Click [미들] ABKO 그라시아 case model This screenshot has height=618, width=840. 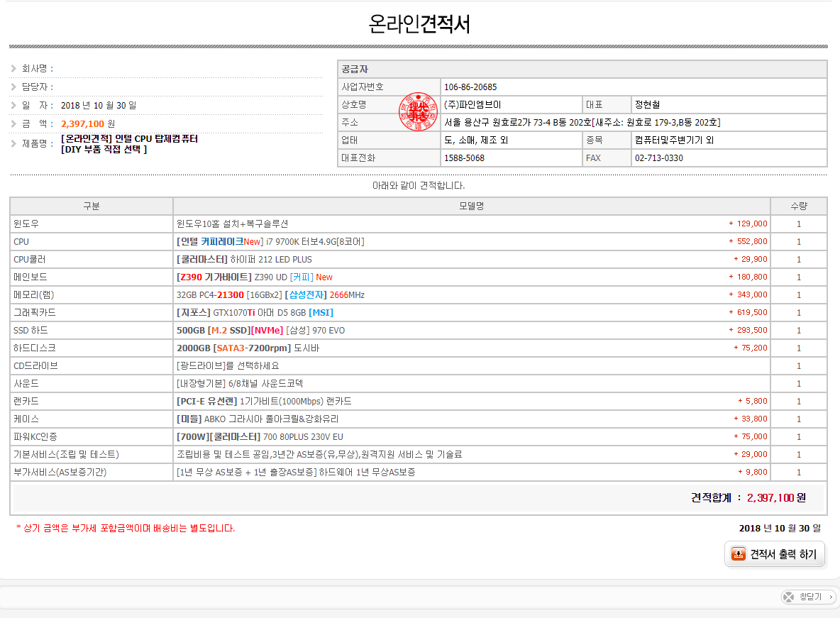258,419
